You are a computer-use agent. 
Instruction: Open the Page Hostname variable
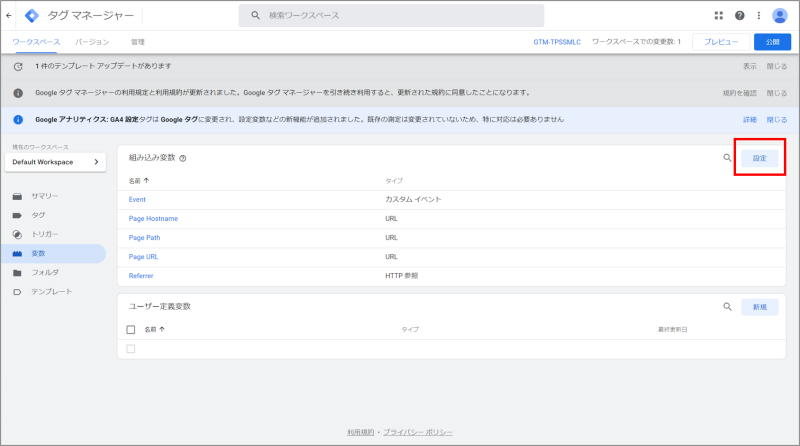point(153,218)
